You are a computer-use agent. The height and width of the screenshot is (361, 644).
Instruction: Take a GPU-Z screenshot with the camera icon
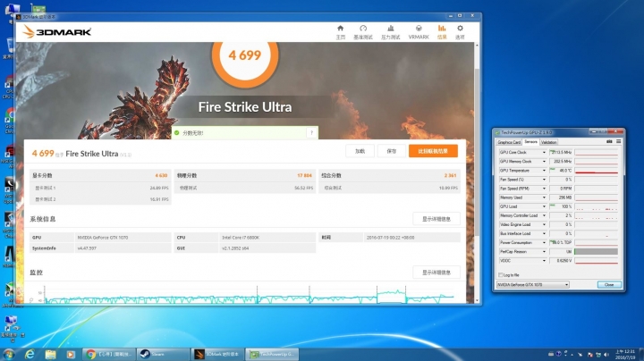click(609, 141)
